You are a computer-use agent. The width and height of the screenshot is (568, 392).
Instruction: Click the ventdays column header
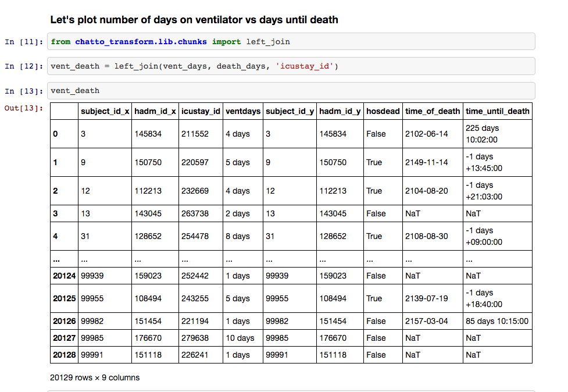(243, 111)
